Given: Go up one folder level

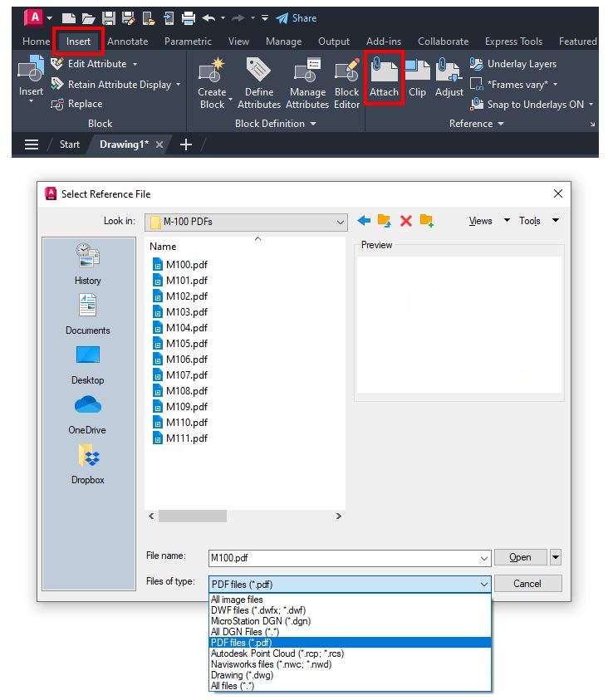Looking at the screenshot, I should click(385, 220).
